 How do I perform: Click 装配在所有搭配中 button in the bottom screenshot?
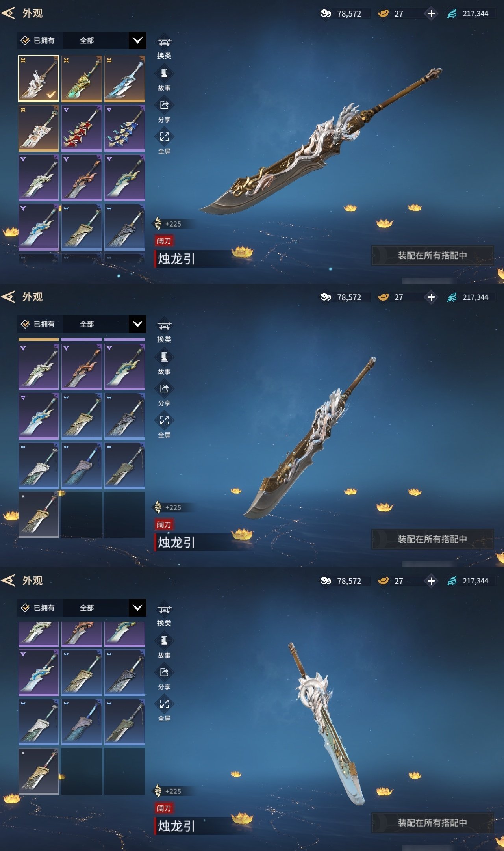click(432, 823)
